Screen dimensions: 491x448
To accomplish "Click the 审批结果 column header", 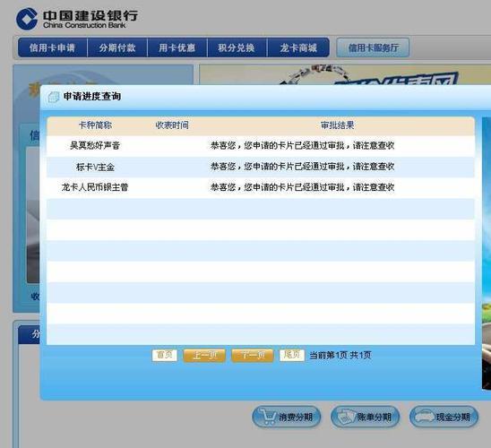I will [337, 125].
